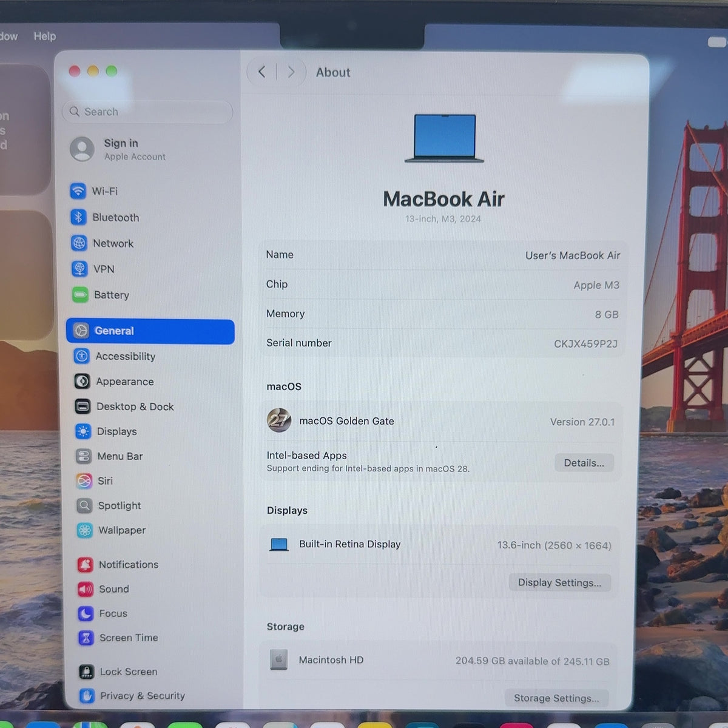Open the Accessibility icon in sidebar
This screenshot has height=728, width=728.
coord(82,356)
